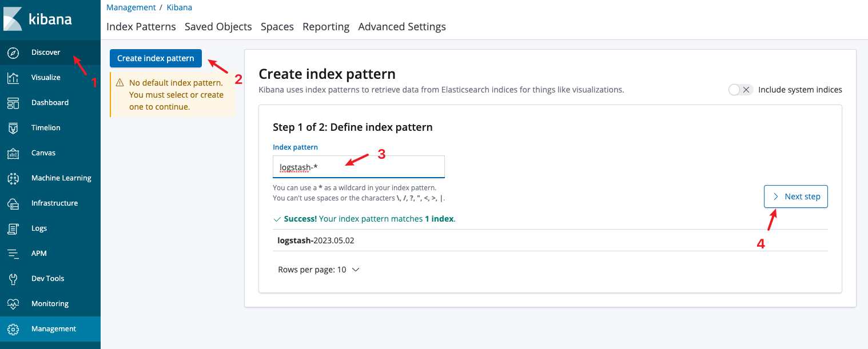Open Infrastructure icon in sidebar
The height and width of the screenshot is (349, 868).
coord(13,203)
